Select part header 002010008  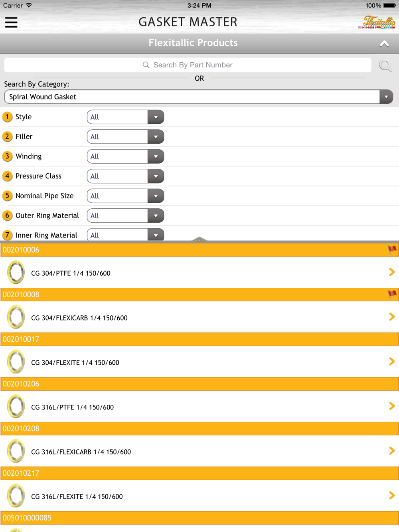point(199,295)
